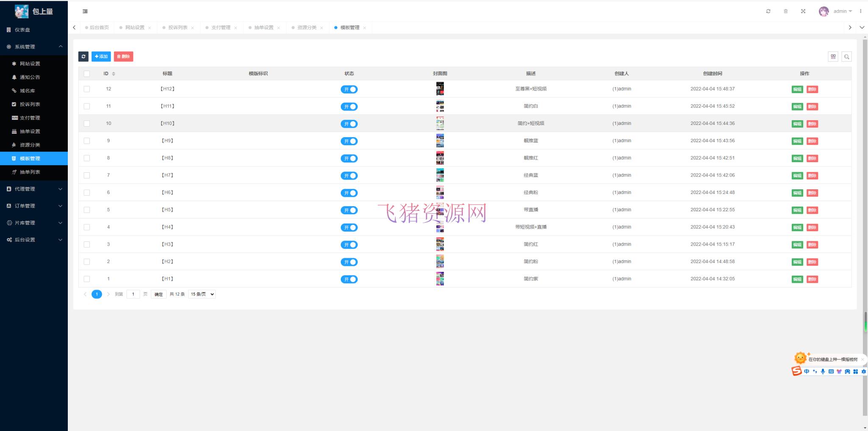The image size is (868, 431).
Task: Collapse the 系统管理 menu
Action: pos(34,47)
